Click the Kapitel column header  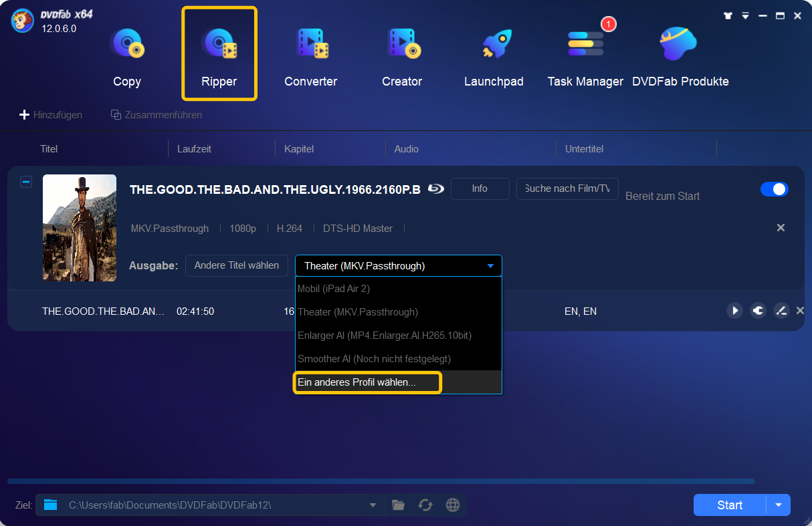click(x=299, y=149)
